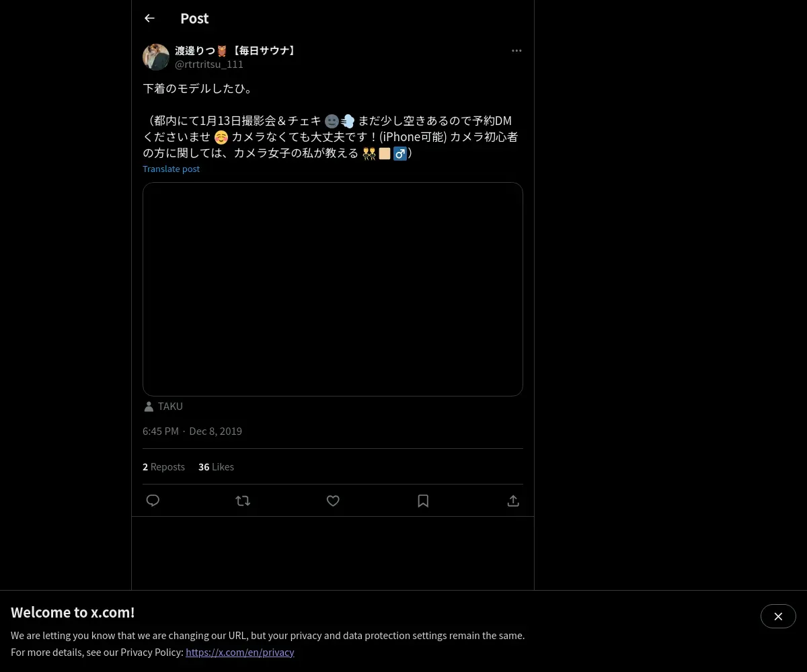Dismiss the Welcome to x.com banner

point(778,616)
